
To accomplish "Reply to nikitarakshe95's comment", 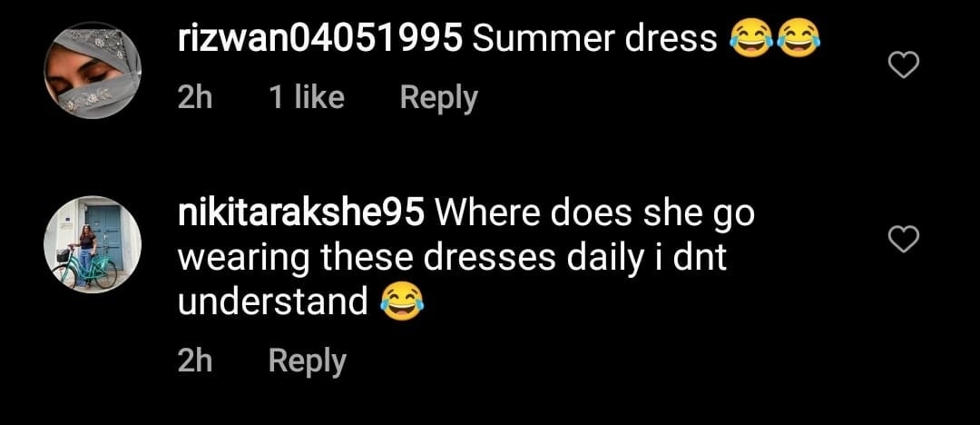I will 307,361.
